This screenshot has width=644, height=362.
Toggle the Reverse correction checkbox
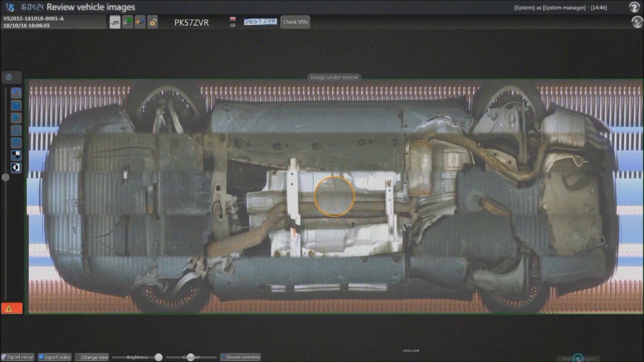point(224,357)
